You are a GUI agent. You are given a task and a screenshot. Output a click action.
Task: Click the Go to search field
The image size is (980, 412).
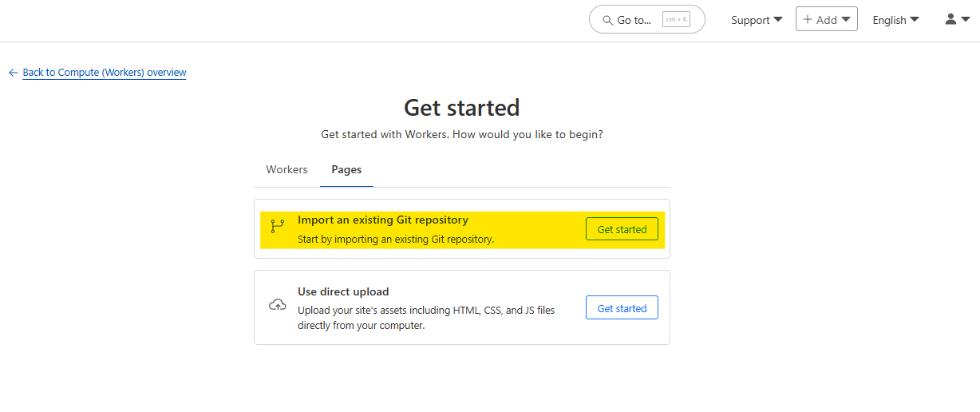(634, 20)
